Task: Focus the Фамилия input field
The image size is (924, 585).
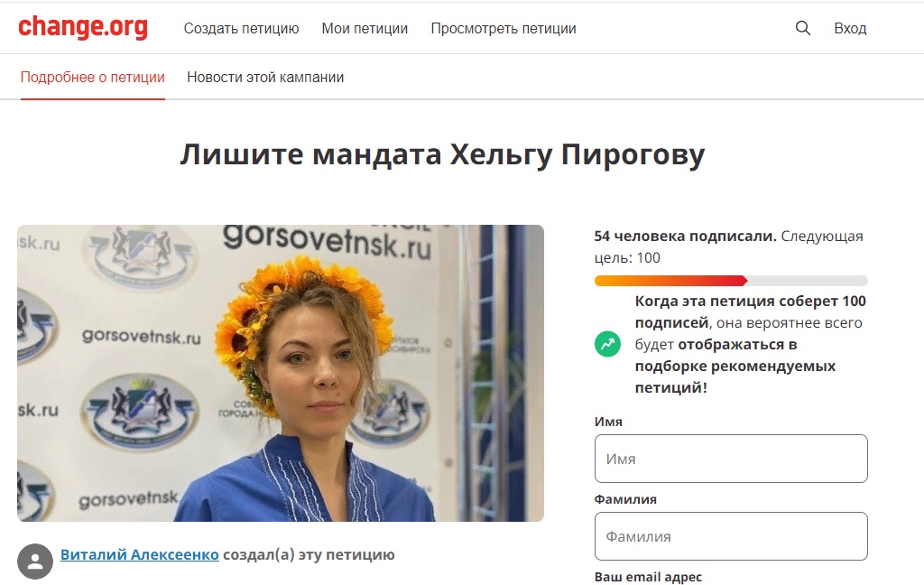Action: click(731, 536)
